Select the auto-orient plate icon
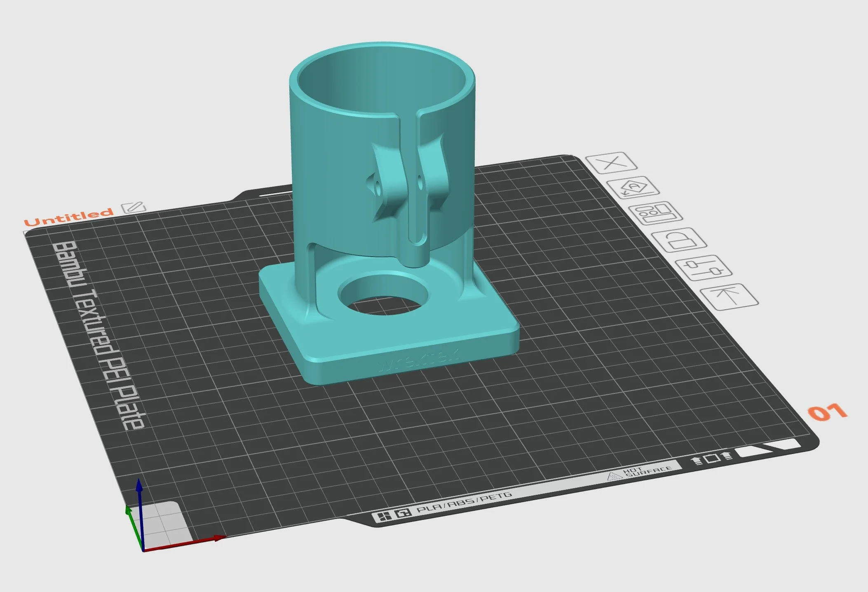Image resolution: width=868 pixels, height=592 pixels. [634, 188]
